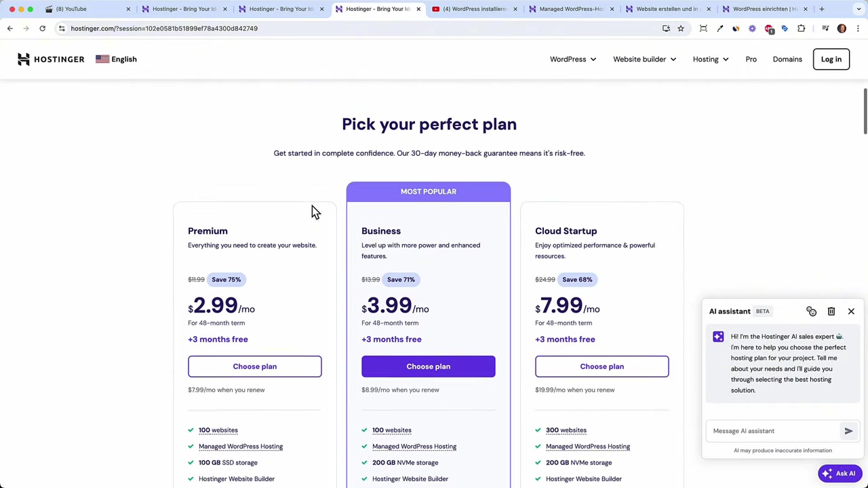Viewport: 868px width, 488px height.
Task: View site information icon in address bar
Action: tap(62, 28)
